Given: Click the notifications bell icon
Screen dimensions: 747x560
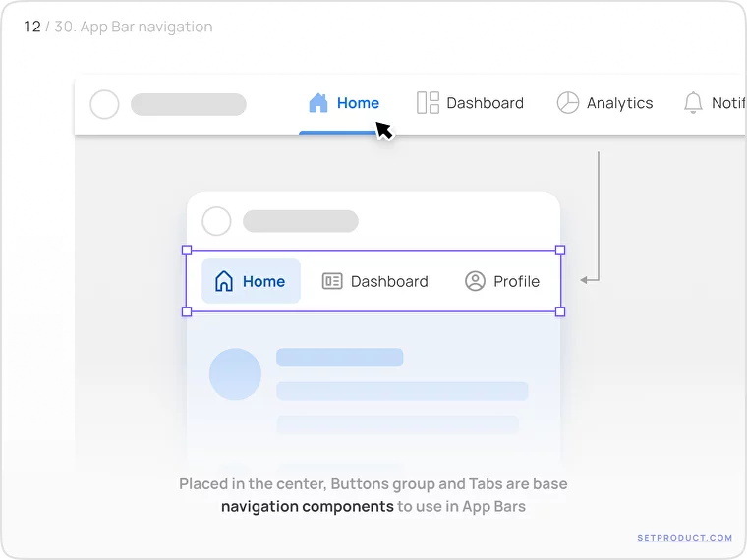Looking at the screenshot, I should pos(693,103).
